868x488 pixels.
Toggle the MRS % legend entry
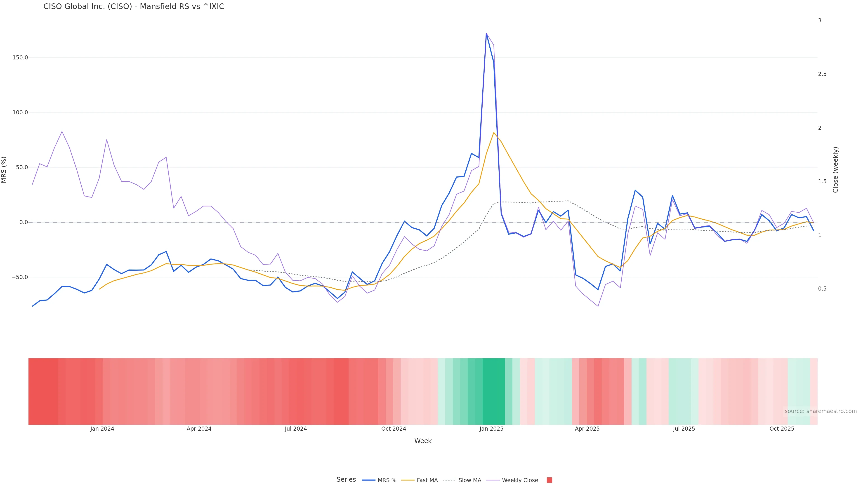[387, 480]
